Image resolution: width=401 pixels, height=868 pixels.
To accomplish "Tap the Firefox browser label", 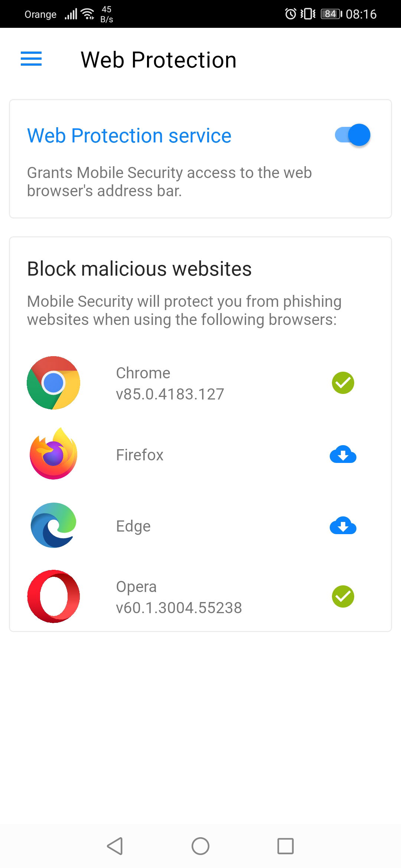I will [140, 455].
